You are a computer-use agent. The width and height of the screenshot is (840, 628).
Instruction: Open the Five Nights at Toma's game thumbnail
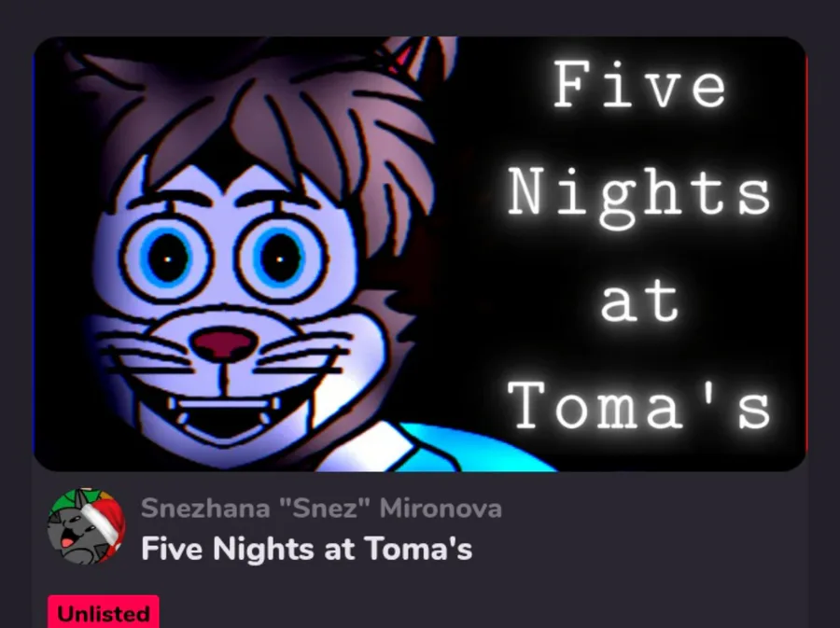coord(420,254)
